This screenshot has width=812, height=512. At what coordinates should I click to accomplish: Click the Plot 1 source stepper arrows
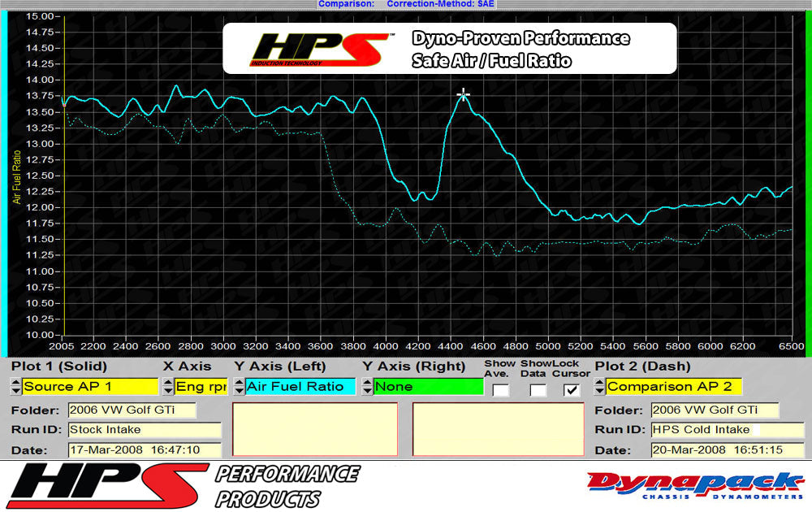pos(15,387)
